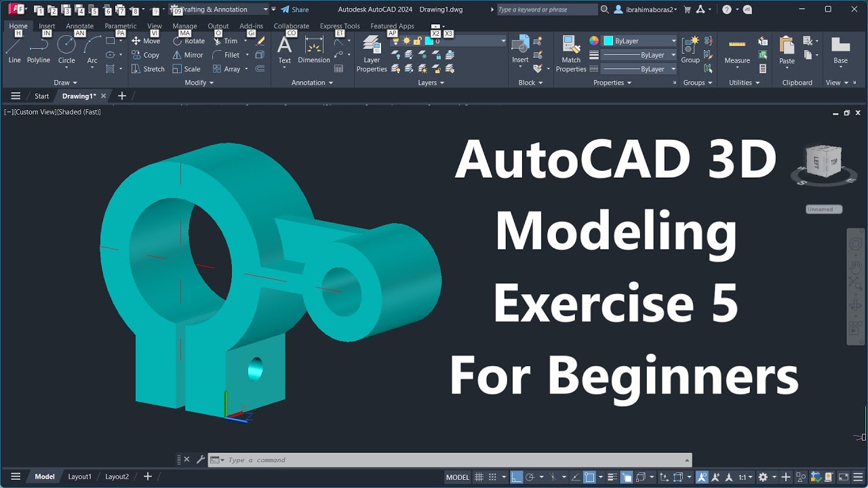
Task: Switch to the Annotate ribbon tab
Action: (x=79, y=26)
